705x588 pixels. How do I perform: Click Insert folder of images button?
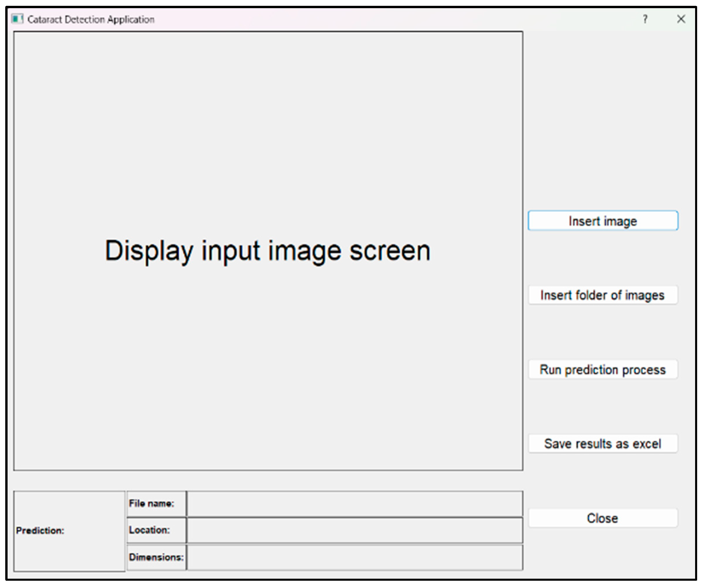click(603, 295)
